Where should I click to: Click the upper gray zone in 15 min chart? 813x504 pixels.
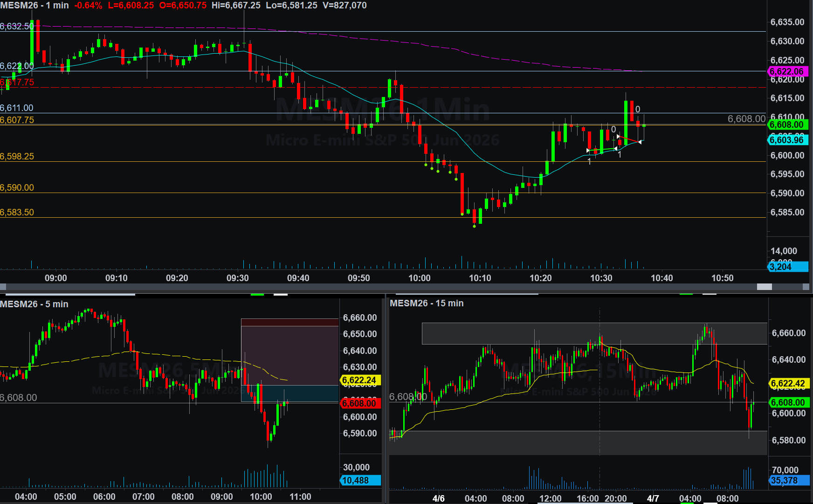pos(594,333)
